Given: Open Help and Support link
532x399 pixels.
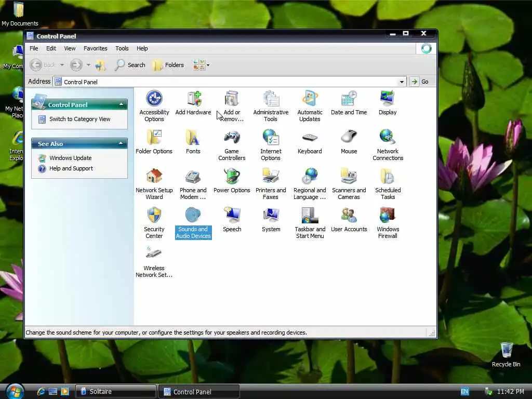Looking at the screenshot, I should click(71, 169).
